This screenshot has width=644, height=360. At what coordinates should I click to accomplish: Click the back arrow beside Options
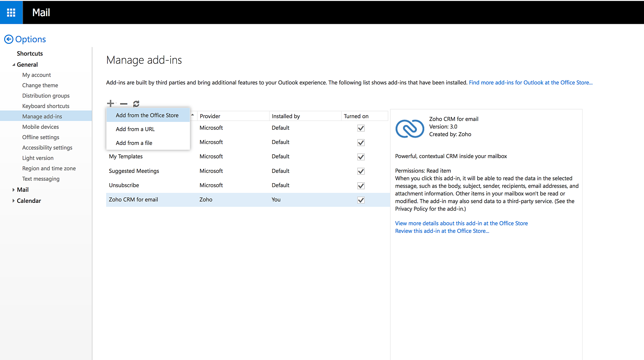tap(9, 39)
